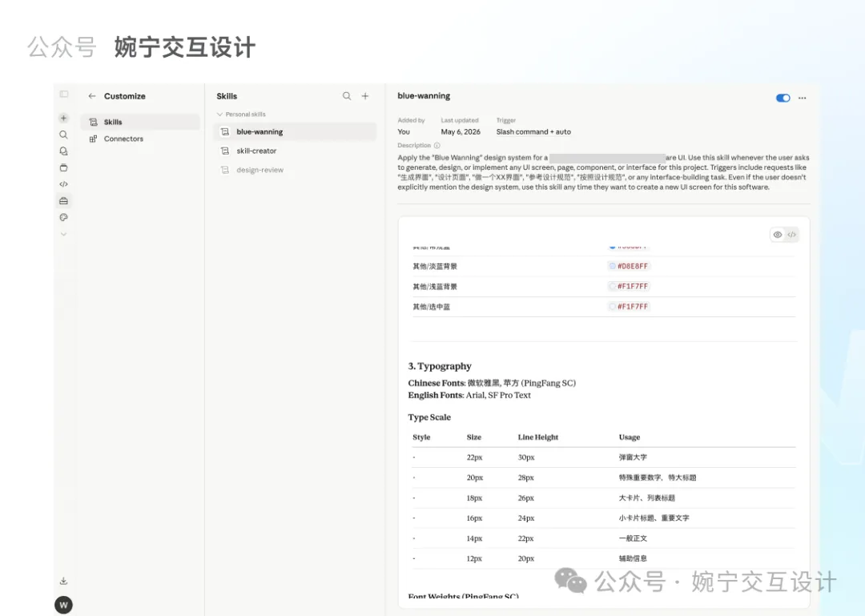This screenshot has height=616, width=865.
Task: Click the Description info icon
Action: coord(437,146)
